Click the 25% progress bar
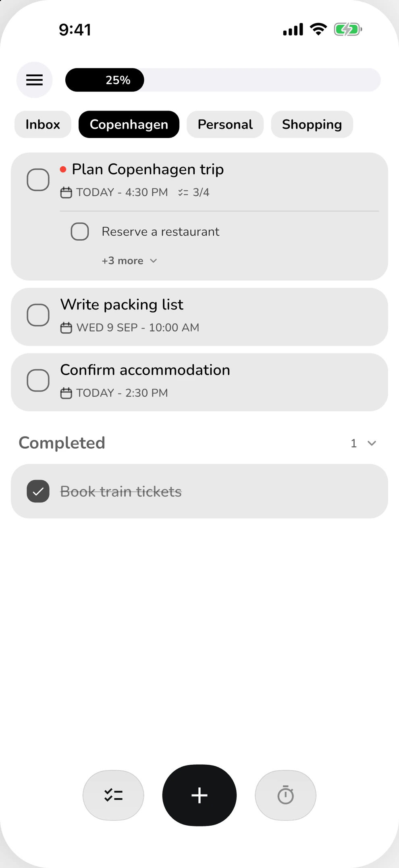 pos(223,80)
